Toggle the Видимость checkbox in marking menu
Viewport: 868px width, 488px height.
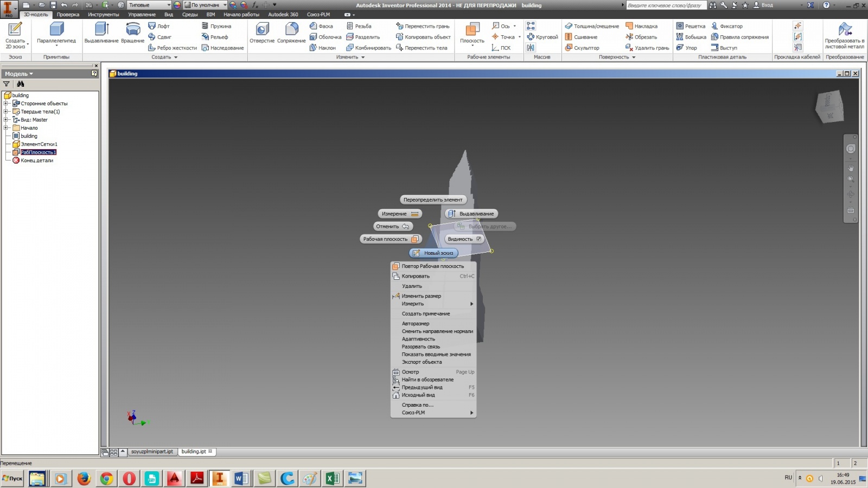pos(478,239)
